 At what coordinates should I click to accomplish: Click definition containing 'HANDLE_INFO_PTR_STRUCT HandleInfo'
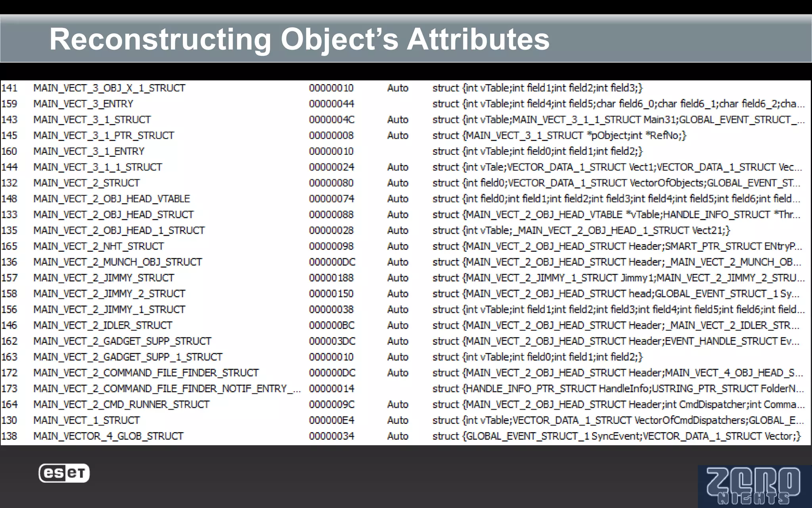point(618,389)
